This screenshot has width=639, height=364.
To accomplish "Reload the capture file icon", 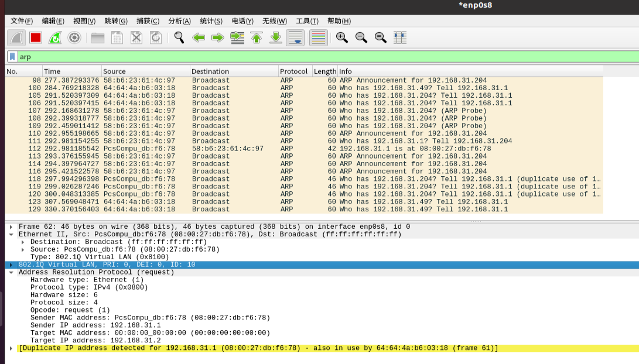I will [156, 38].
